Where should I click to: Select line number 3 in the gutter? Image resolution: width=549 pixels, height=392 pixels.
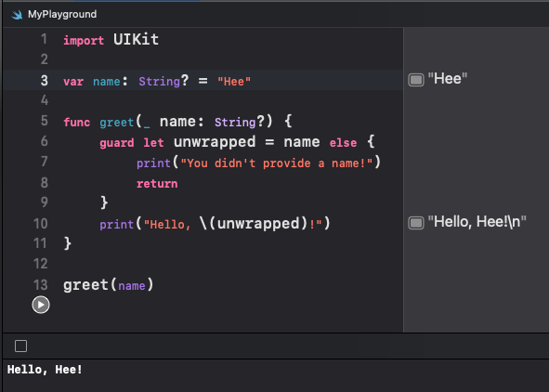(x=44, y=81)
